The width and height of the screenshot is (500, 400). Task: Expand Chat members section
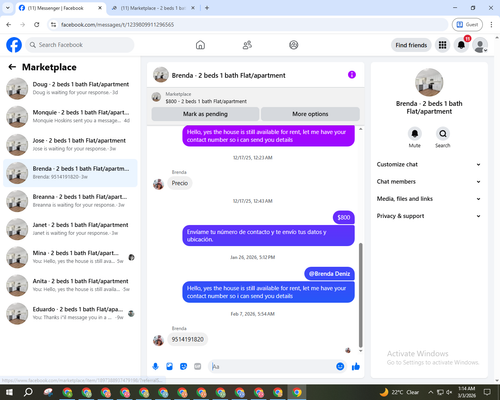click(x=429, y=182)
